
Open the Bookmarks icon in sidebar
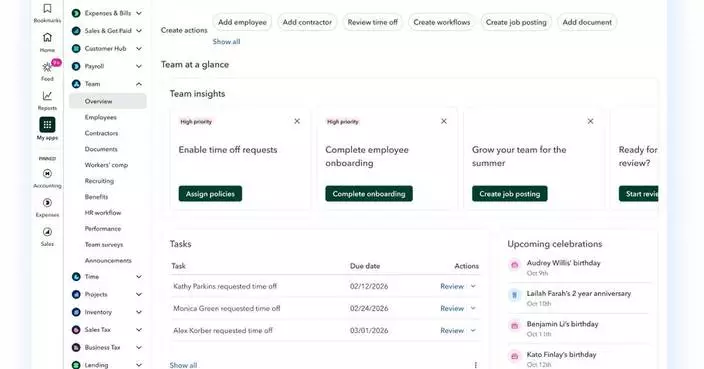[x=47, y=9]
